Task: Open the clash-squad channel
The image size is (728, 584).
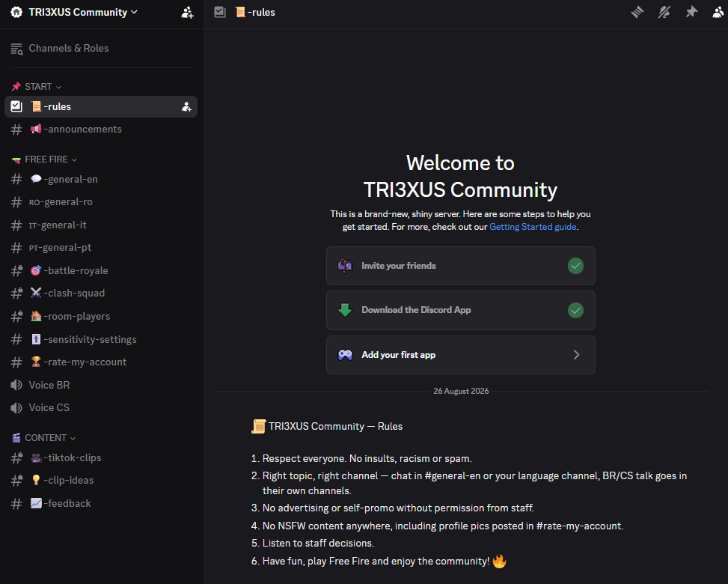Action: pyautogui.click(x=101, y=293)
